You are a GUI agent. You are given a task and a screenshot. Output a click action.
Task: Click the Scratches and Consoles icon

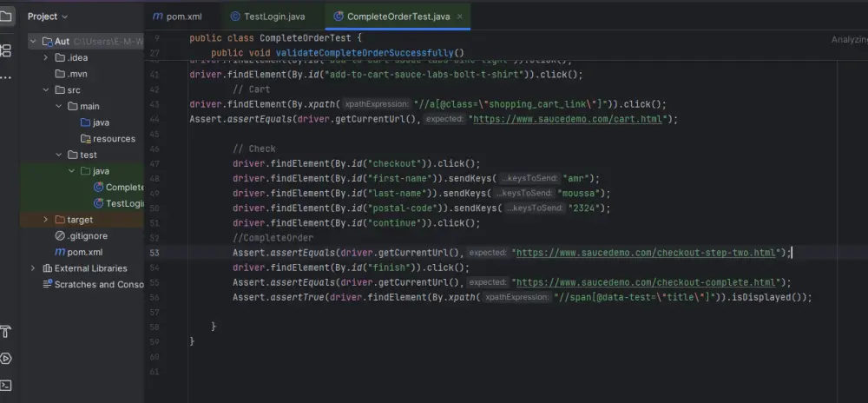tap(47, 284)
